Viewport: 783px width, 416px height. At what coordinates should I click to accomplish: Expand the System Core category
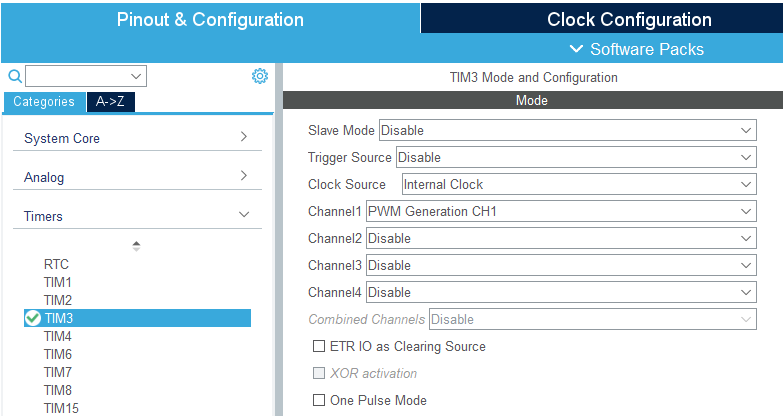[x=137, y=138]
